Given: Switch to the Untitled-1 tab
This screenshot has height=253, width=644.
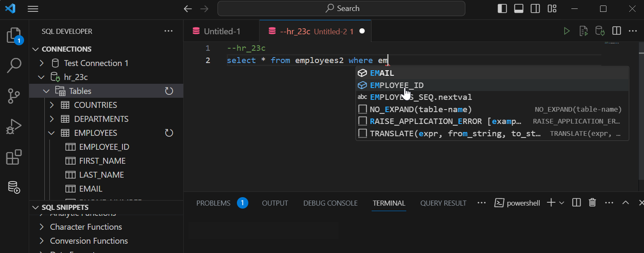Looking at the screenshot, I should tap(221, 30).
